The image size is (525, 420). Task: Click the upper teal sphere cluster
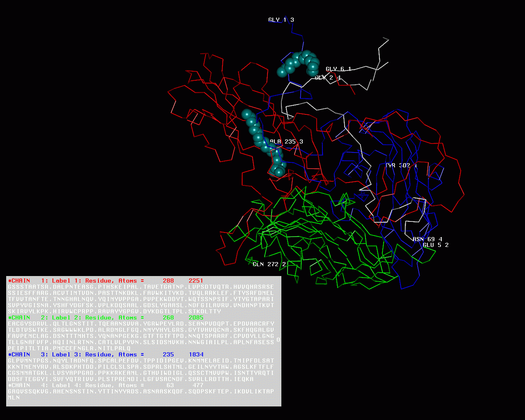pos(299,64)
